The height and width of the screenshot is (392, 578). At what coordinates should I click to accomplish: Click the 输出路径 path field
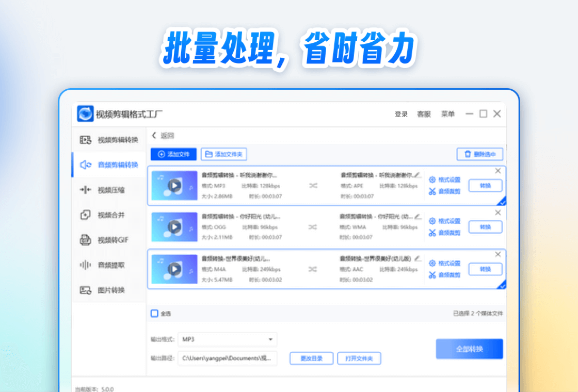point(228,358)
